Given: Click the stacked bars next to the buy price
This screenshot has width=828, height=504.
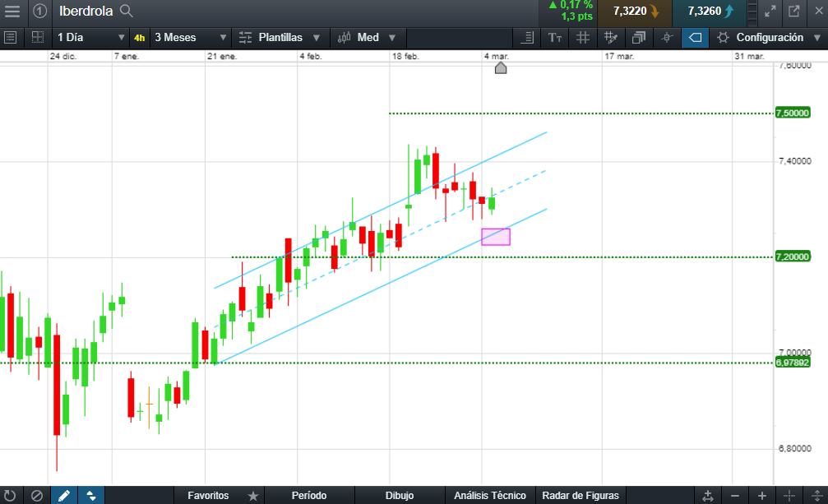Looking at the screenshot, I should click(x=752, y=12).
